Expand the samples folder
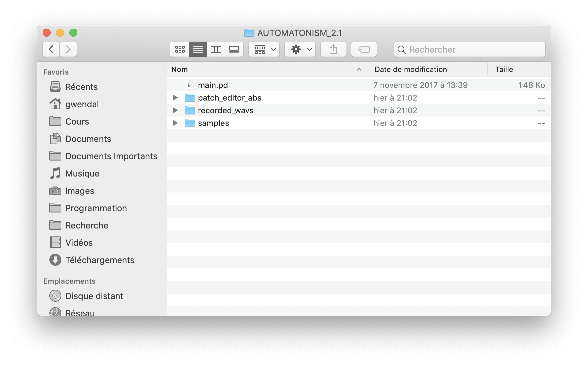The height and width of the screenshot is (365, 588). click(x=175, y=123)
